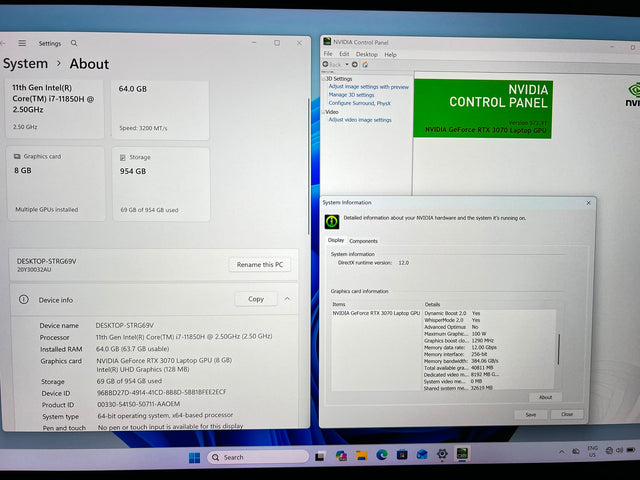Open the Settings hamburger navigation menu
The height and width of the screenshot is (480, 640).
pyautogui.click(x=22, y=43)
